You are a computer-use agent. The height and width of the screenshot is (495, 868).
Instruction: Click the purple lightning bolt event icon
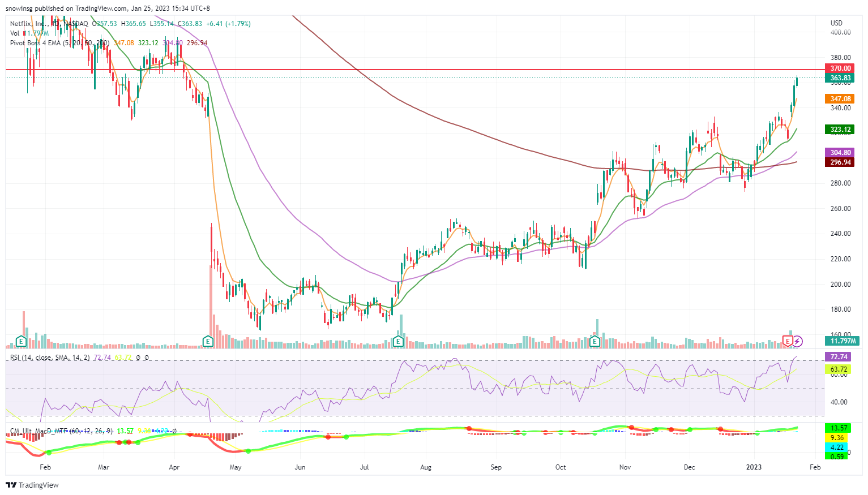(x=797, y=341)
